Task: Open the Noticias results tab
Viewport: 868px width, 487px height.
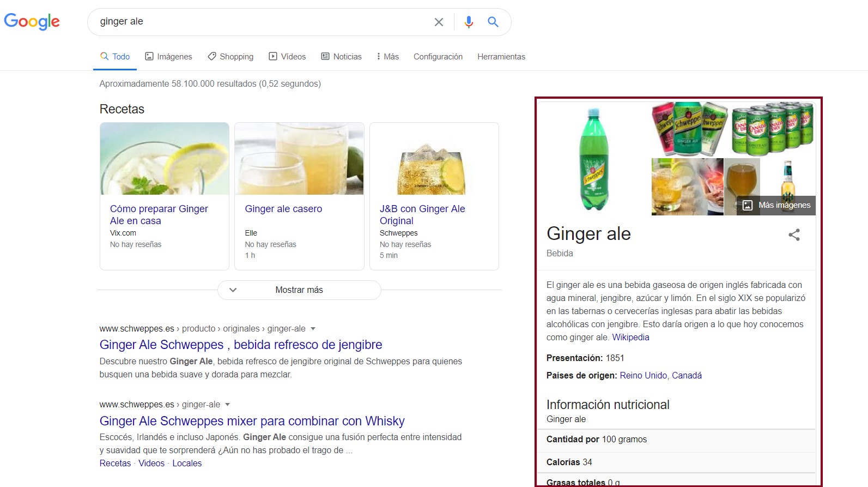Action: click(x=341, y=57)
